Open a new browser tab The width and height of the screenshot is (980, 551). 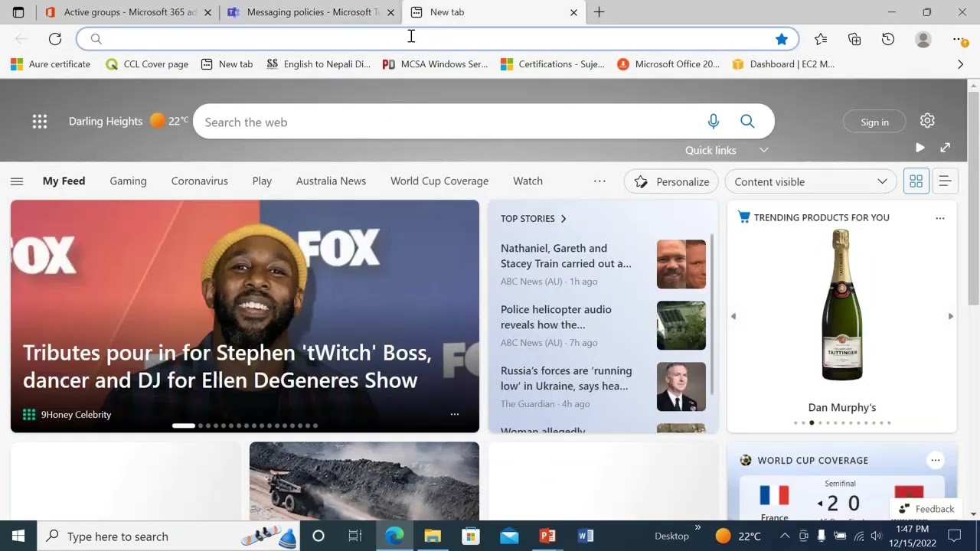click(x=599, y=12)
